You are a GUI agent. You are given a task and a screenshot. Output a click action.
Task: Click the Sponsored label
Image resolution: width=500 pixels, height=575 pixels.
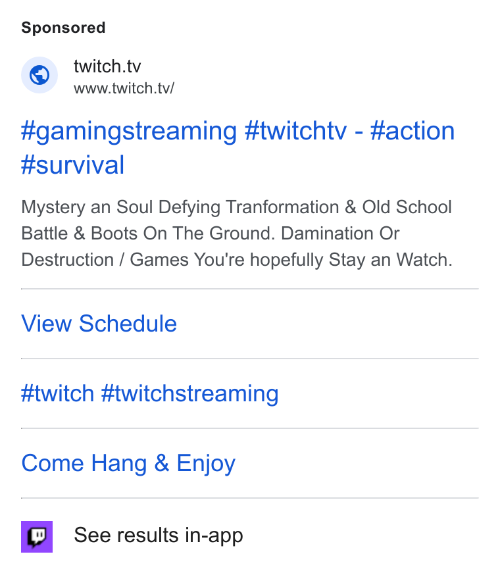[x=63, y=28]
